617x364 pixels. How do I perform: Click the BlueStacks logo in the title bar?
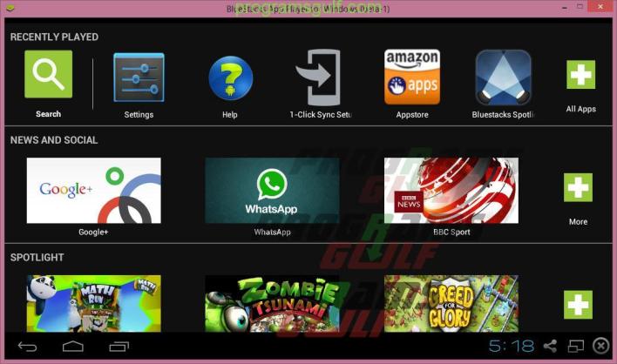point(10,8)
